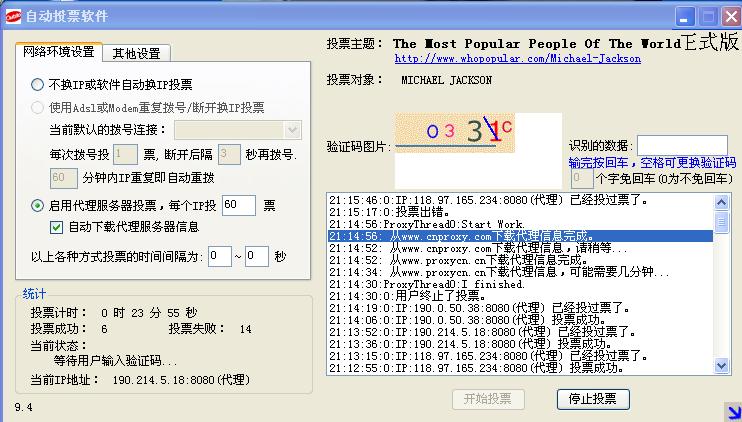
Task: Click the log scrollbar thumb
Action: point(721,222)
